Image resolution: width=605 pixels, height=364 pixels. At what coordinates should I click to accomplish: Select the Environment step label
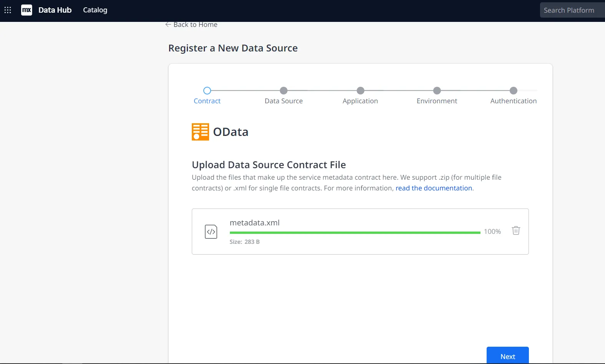[437, 101]
